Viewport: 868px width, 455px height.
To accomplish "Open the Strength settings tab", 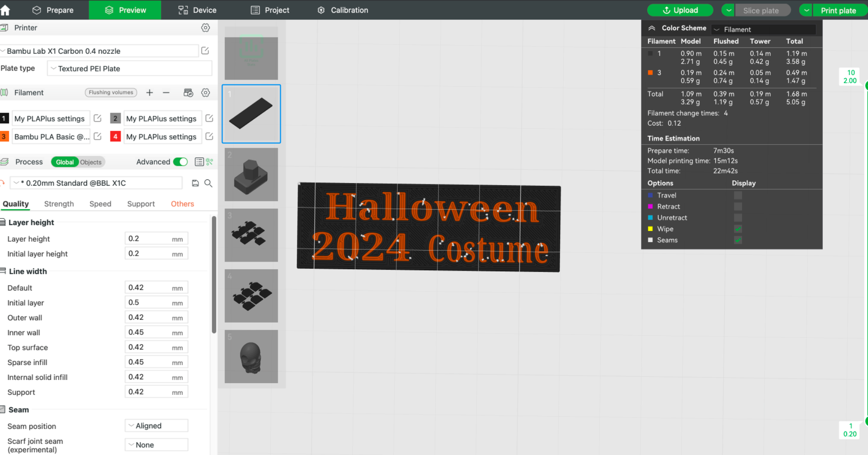I will pos(59,204).
